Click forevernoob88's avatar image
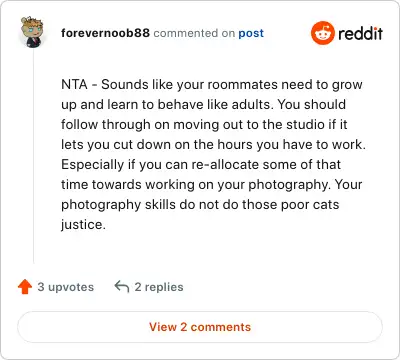The width and height of the screenshot is (400, 360). [32, 32]
